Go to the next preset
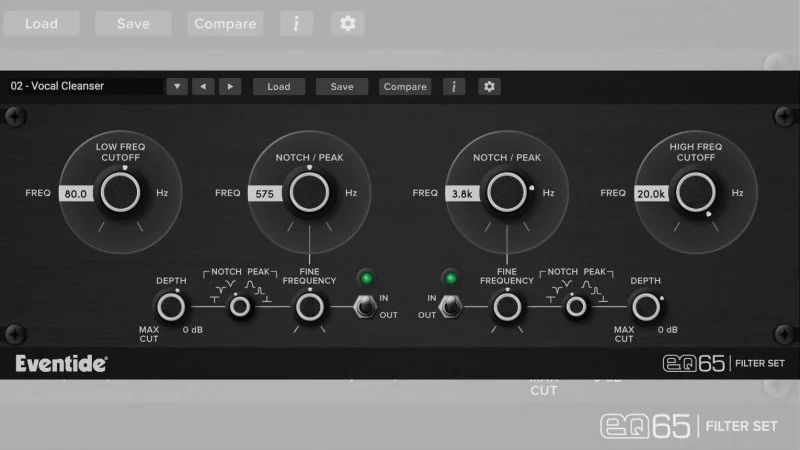The image size is (800, 450). [x=230, y=86]
